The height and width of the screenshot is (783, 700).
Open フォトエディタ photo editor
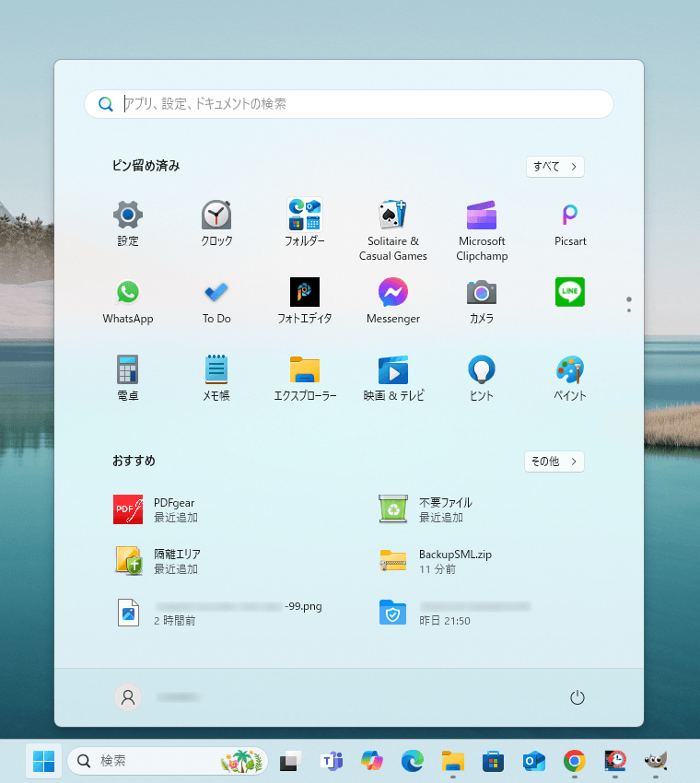[305, 300]
